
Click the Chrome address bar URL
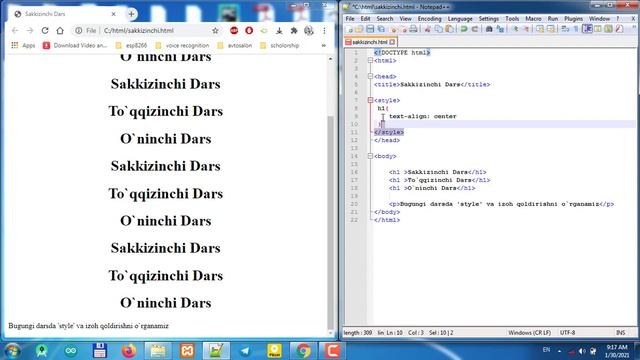point(139,31)
